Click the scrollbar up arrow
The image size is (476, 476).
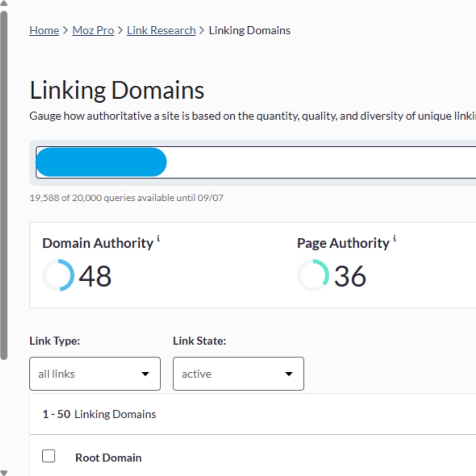coord(4,4)
